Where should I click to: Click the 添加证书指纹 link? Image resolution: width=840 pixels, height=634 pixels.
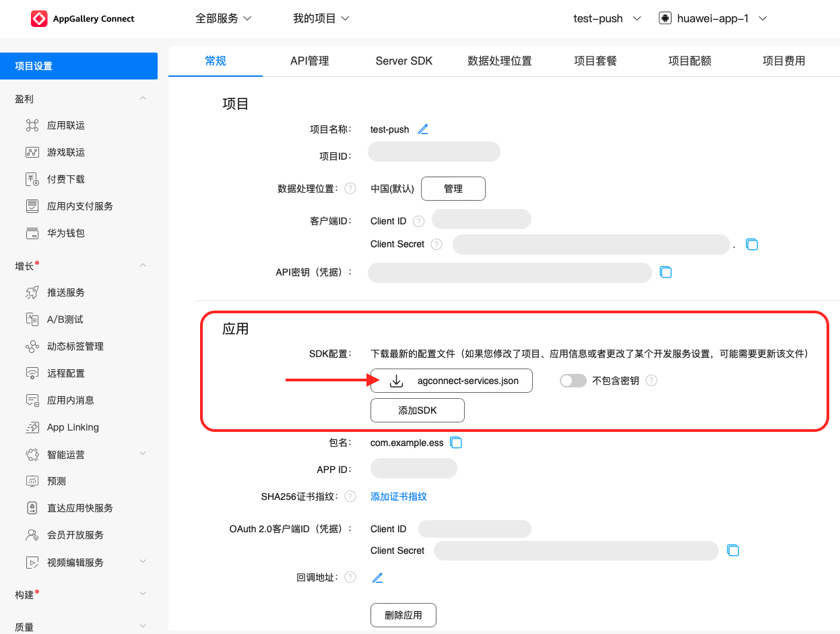[x=399, y=497]
